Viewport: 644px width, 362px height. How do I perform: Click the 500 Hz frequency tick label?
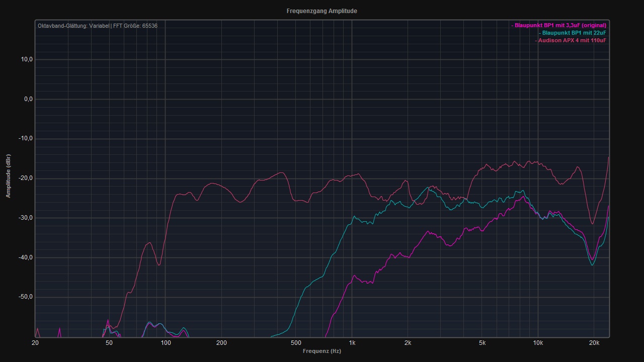[x=296, y=343]
